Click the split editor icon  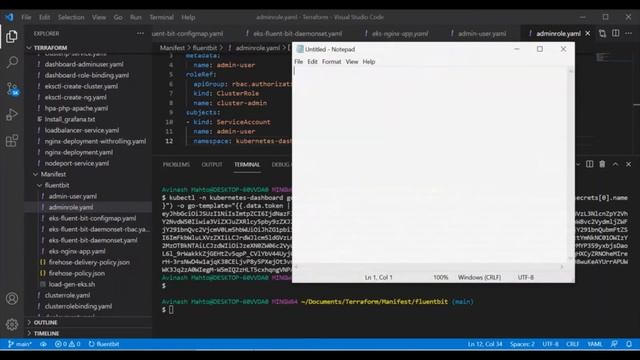(616, 33)
